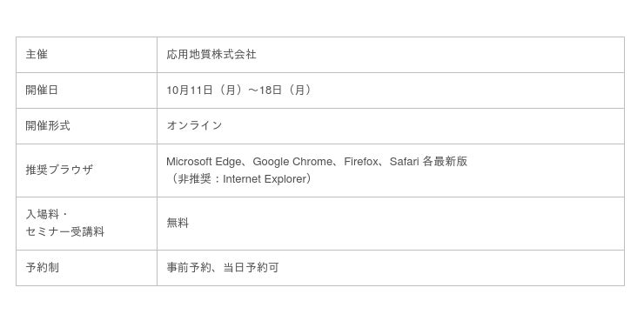
Task: Select the date 10月11日(月)～18日(月)
Action: click(240, 90)
